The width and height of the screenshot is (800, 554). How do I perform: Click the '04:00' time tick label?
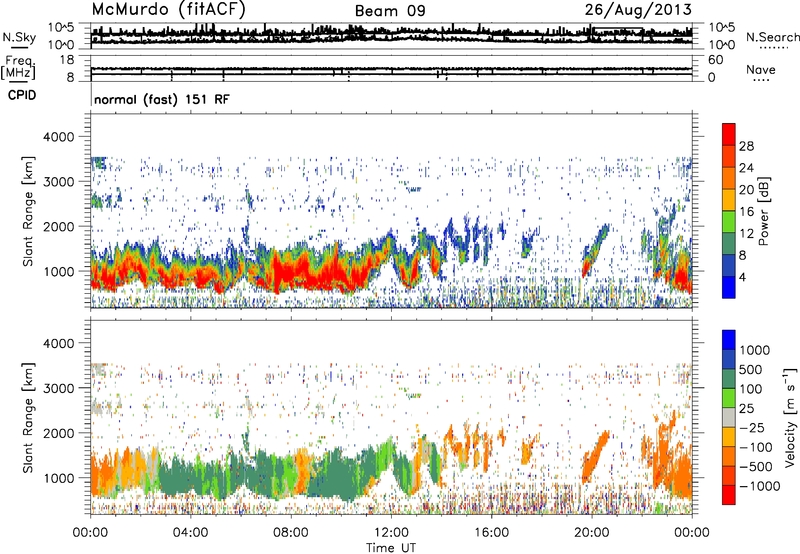click(x=190, y=533)
